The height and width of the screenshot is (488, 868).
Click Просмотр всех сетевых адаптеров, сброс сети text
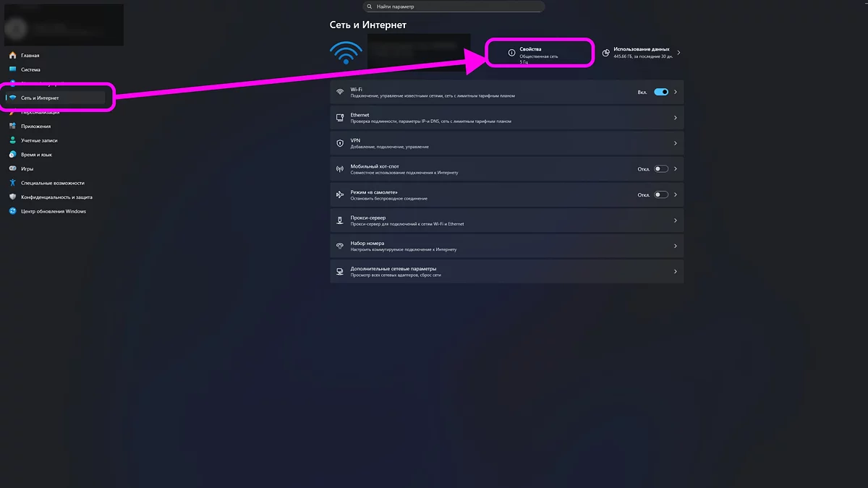(396, 275)
